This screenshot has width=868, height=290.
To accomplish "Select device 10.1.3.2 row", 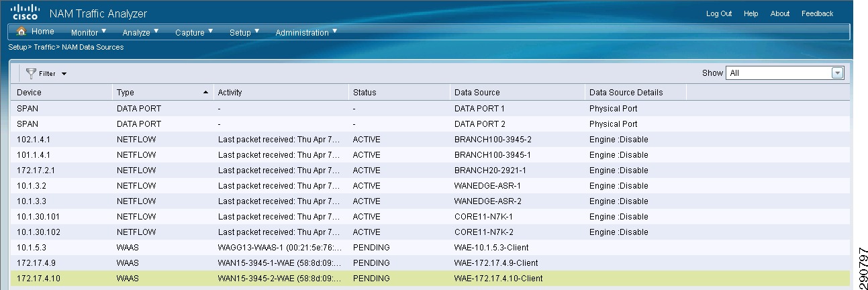I will (430, 185).
